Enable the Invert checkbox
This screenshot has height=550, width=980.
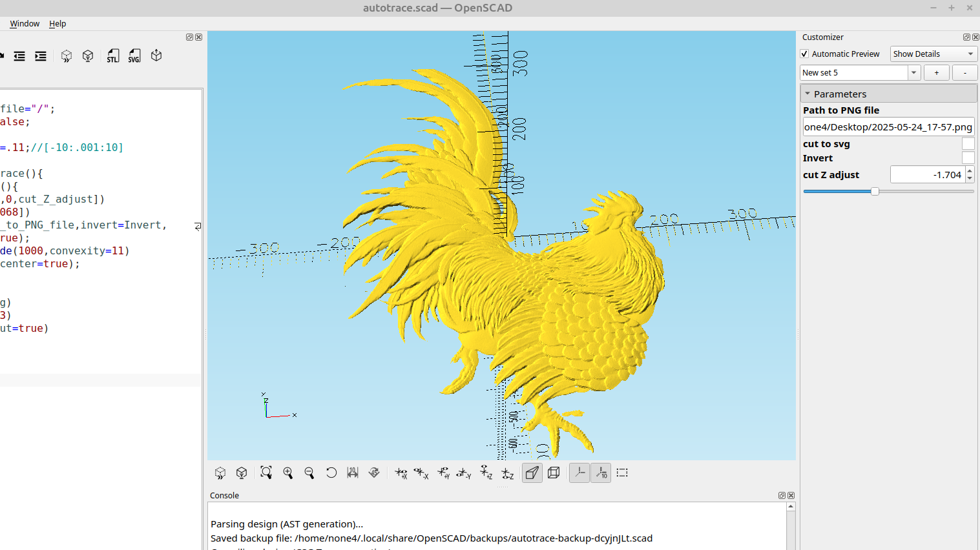point(968,158)
